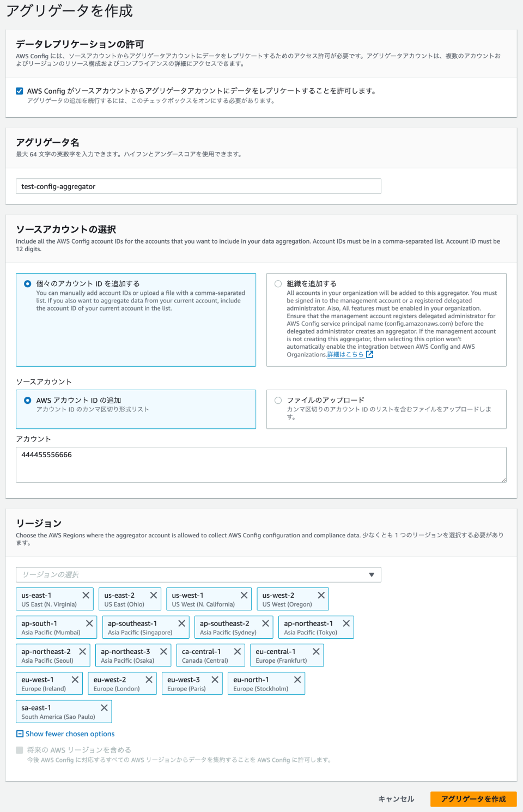This screenshot has width=523, height=812.
Task: Choose ファイルのアップロード radio option
Action: (278, 400)
